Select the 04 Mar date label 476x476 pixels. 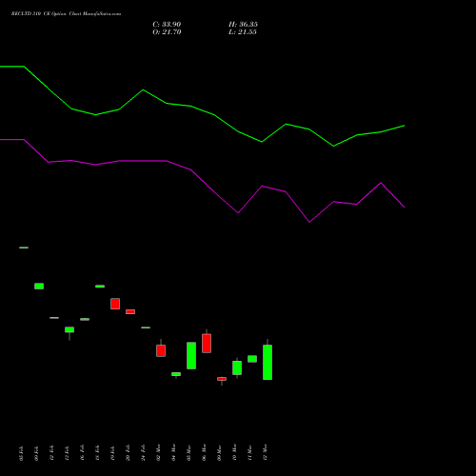pos(173,452)
